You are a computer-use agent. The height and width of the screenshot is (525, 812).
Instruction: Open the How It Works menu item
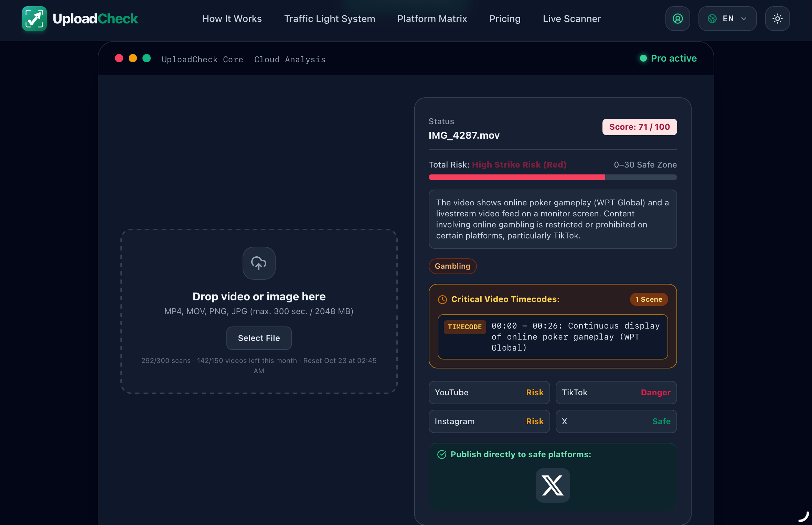(x=232, y=19)
